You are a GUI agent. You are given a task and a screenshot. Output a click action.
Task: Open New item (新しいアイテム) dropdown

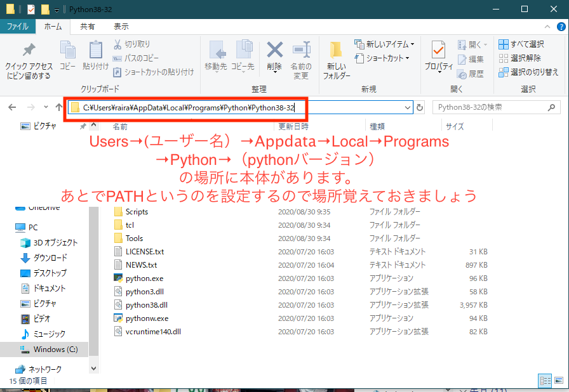(x=385, y=44)
